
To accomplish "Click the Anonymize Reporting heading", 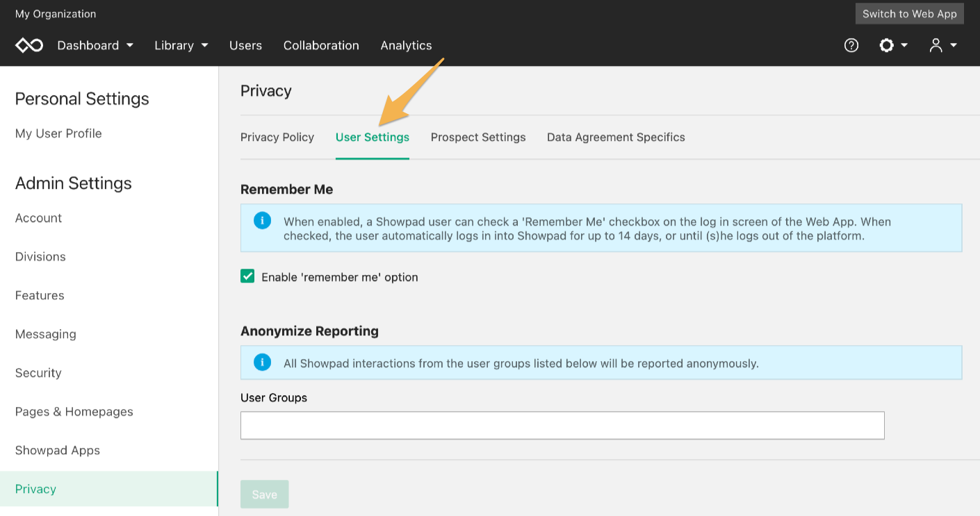I will pos(309,331).
